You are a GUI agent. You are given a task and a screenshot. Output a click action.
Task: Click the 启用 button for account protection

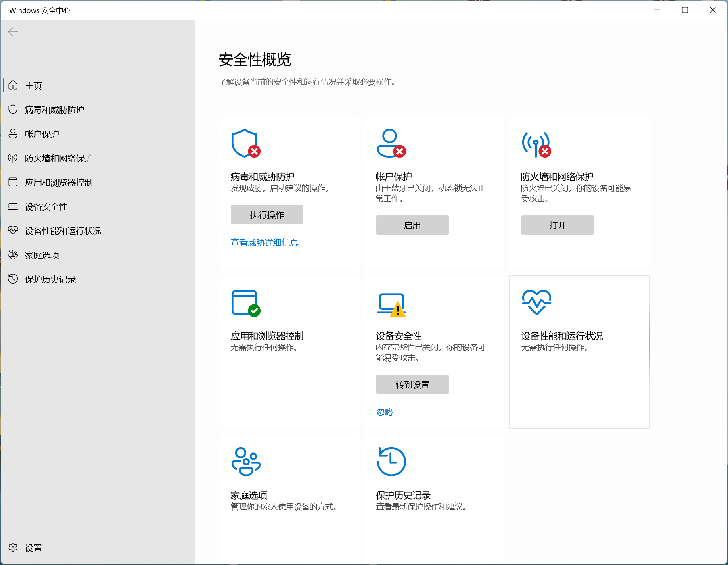pos(412,225)
